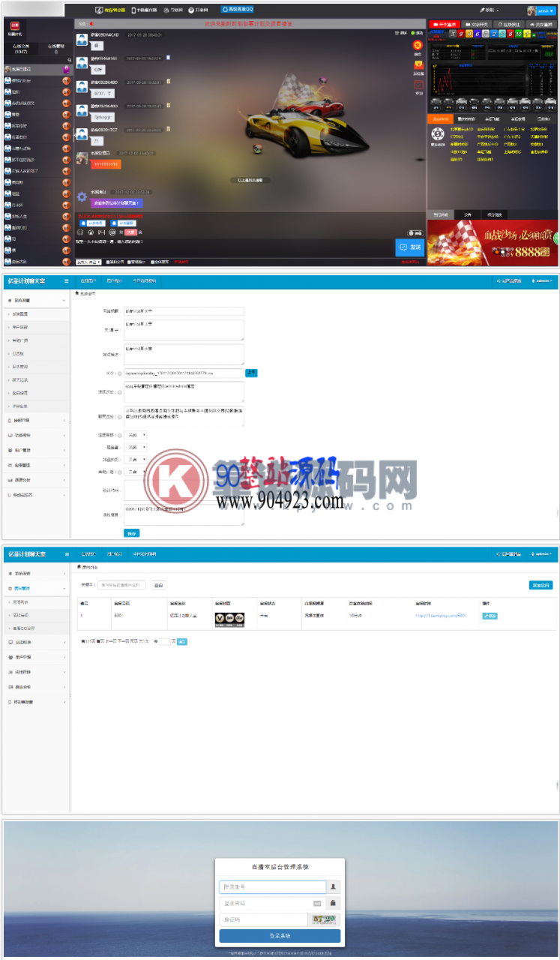Click the blue 发送 send button in chat
Image resolution: width=560 pixels, height=960 pixels.
click(410, 247)
